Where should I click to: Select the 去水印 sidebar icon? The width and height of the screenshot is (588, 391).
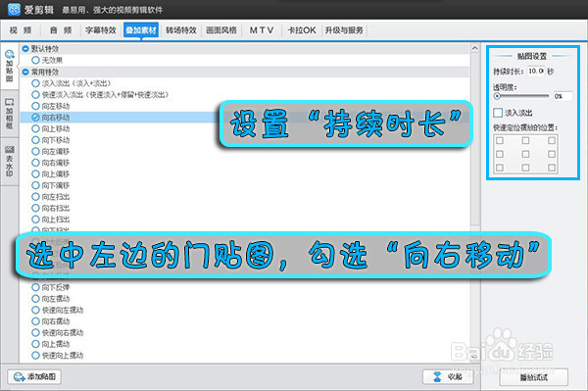(x=10, y=161)
